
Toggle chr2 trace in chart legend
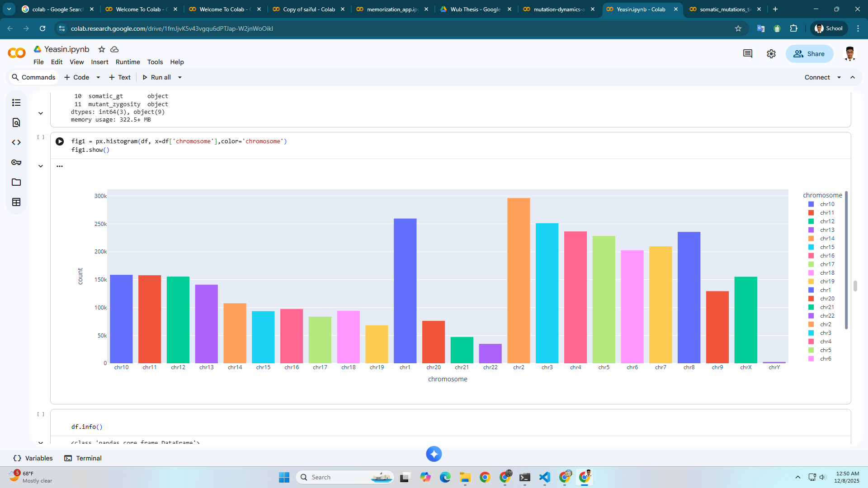click(825, 324)
